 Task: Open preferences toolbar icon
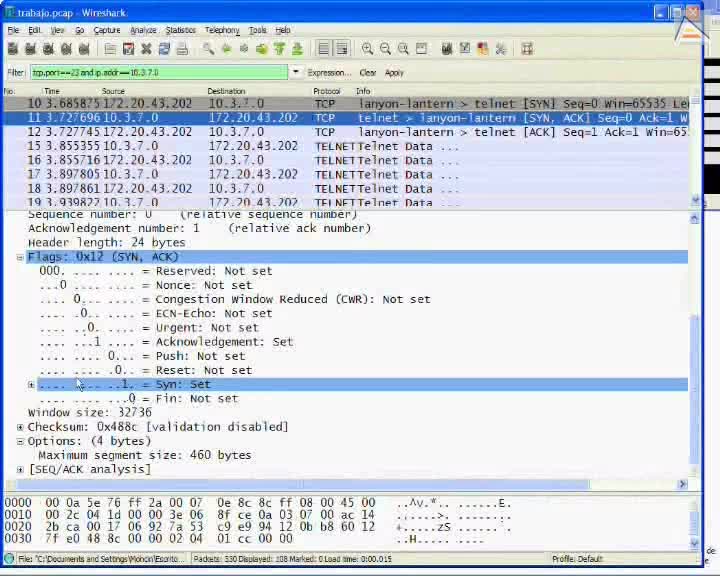click(x=501, y=49)
